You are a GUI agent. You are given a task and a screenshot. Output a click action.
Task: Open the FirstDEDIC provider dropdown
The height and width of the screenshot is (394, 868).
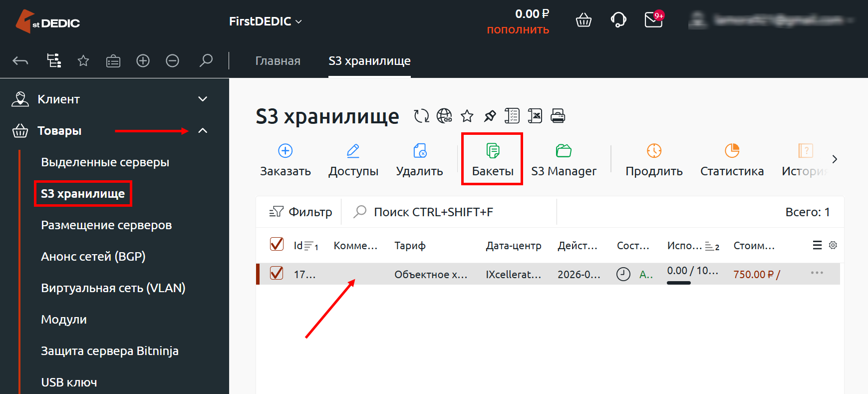266,21
